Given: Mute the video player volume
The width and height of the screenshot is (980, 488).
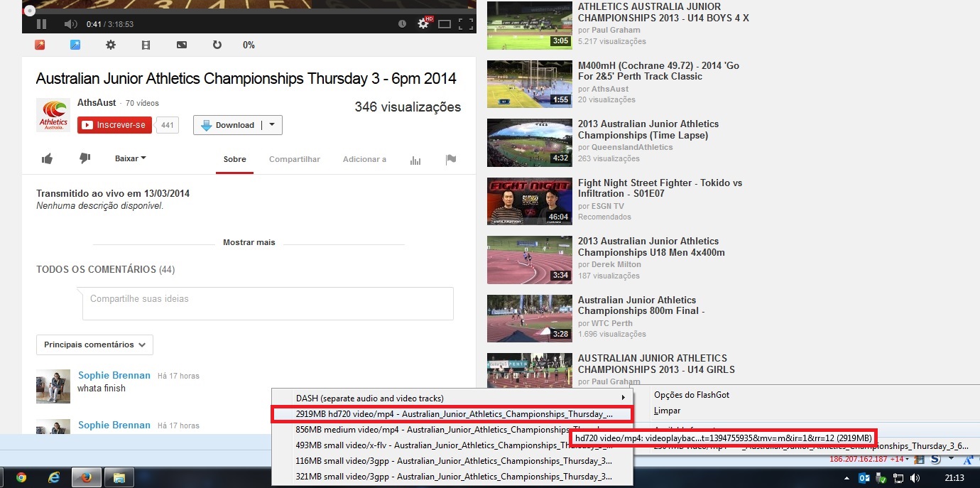Looking at the screenshot, I should [70, 24].
